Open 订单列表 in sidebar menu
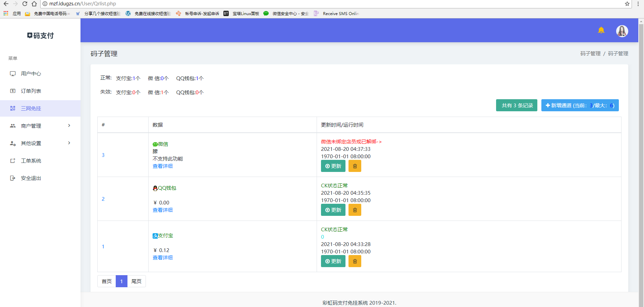 31,91
